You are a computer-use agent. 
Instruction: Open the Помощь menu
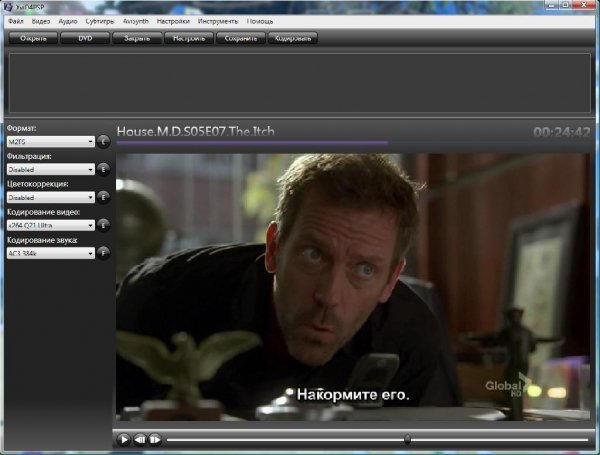point(260,21)
